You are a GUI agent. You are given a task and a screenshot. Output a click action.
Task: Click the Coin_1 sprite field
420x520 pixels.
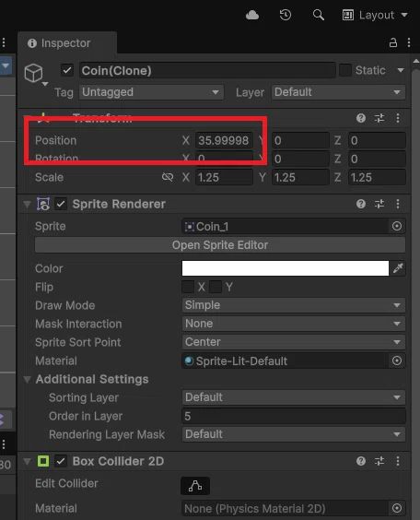[x=286, y=227]
